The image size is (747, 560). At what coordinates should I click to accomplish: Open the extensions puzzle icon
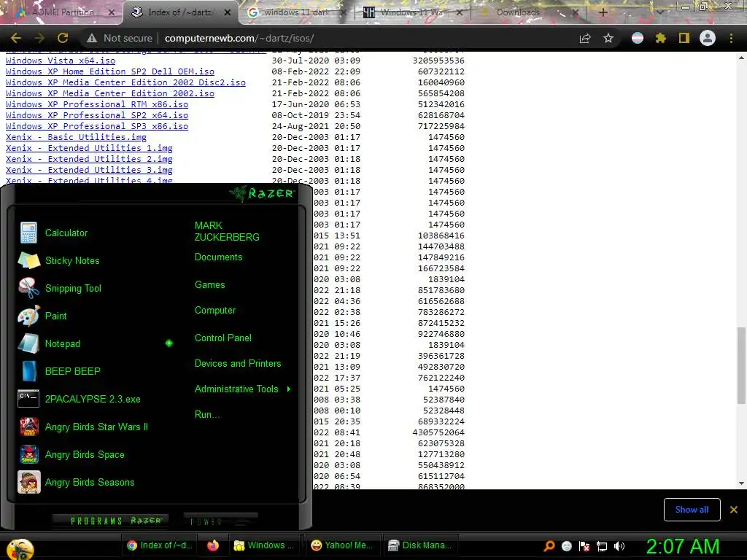coord(661,38)
